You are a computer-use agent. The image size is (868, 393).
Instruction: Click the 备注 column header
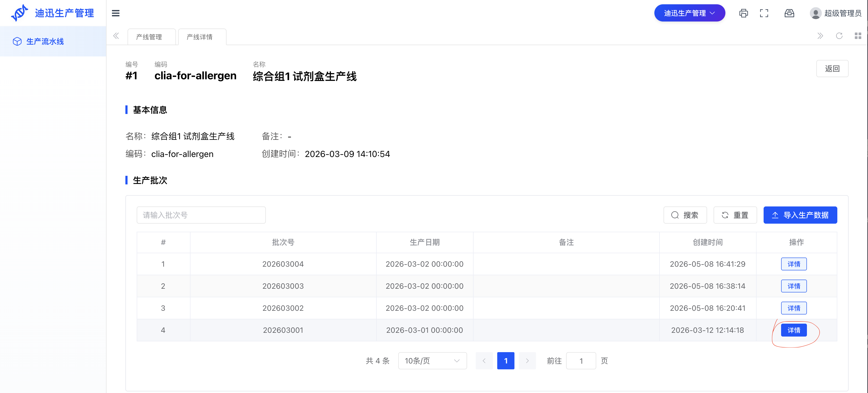click(x=566, y=242)
